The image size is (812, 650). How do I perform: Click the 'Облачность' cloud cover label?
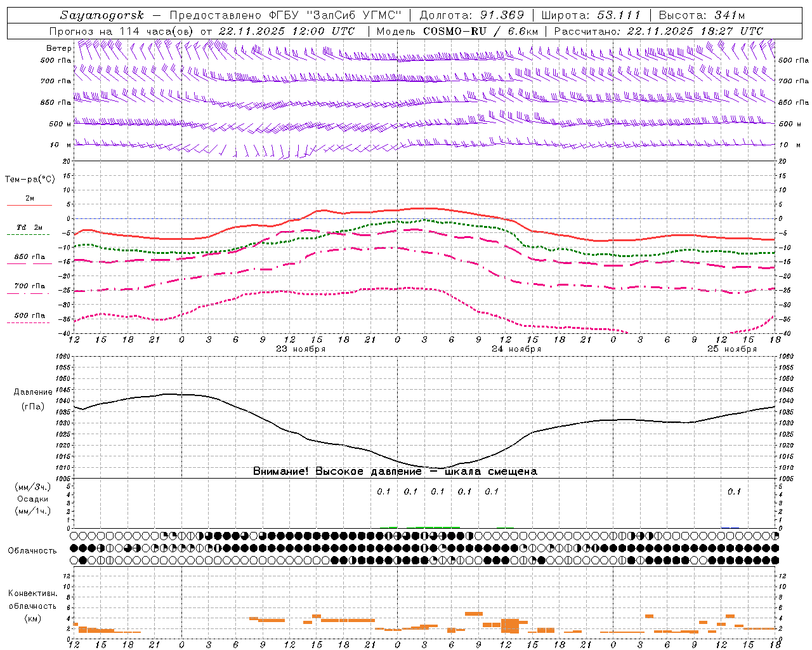tap(32, 551)
